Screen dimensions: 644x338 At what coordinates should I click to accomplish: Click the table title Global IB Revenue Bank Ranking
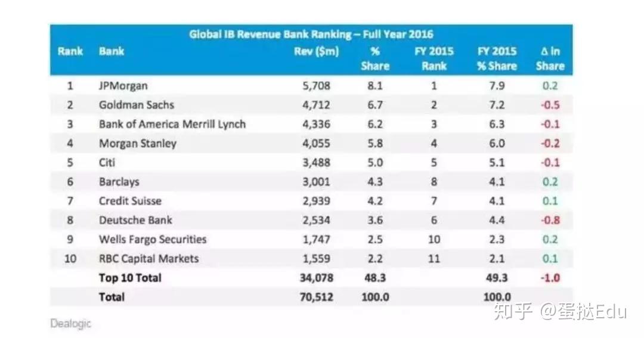point(311,34)
